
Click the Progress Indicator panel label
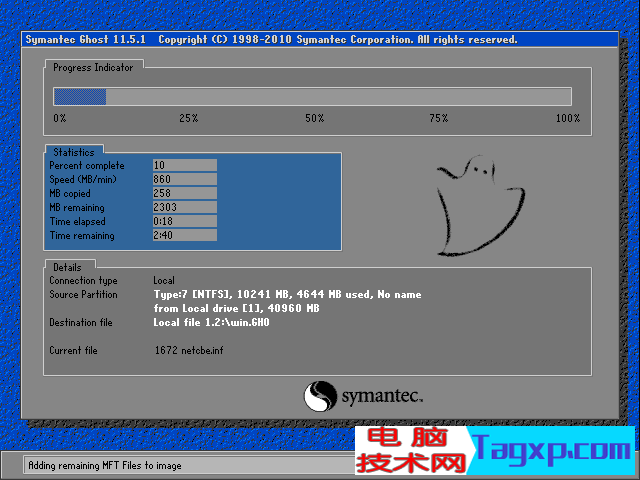tap(93, 67)
